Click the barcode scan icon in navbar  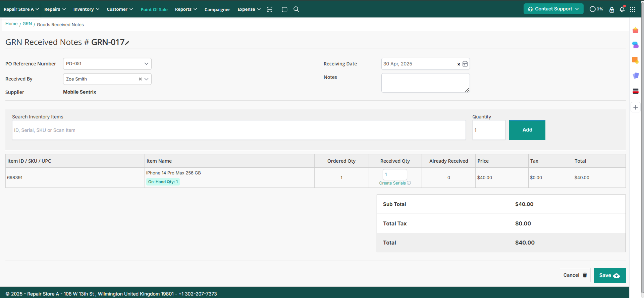click(x=269, y=9)
